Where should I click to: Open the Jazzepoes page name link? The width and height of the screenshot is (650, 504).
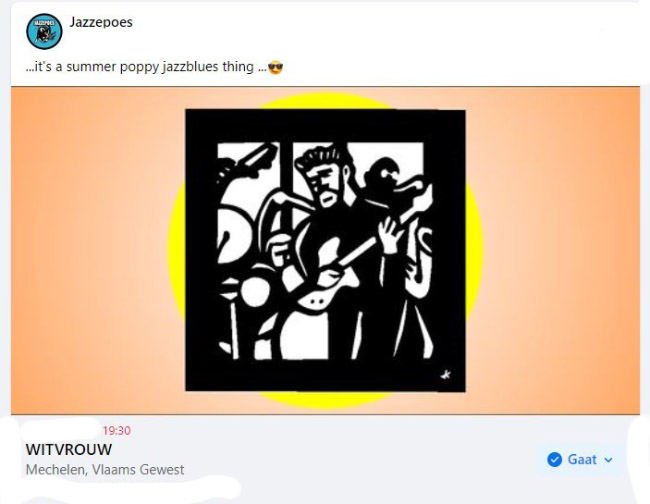101,22
